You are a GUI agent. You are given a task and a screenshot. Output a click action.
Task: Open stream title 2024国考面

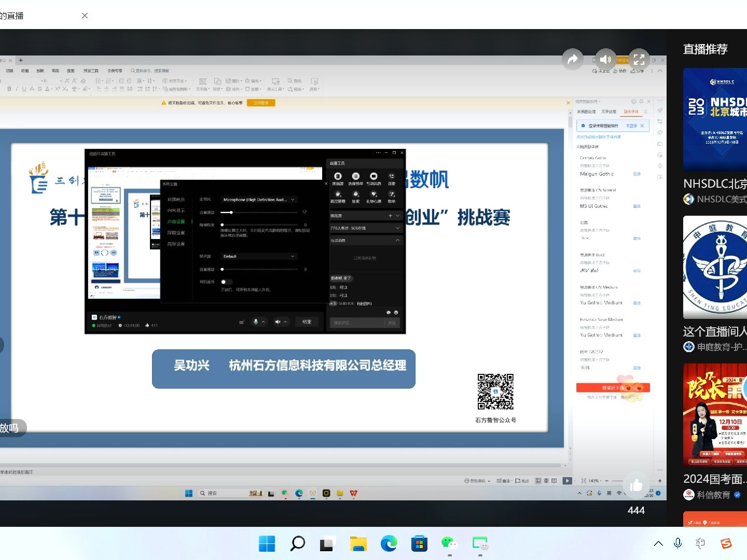(x=715, y=479)
